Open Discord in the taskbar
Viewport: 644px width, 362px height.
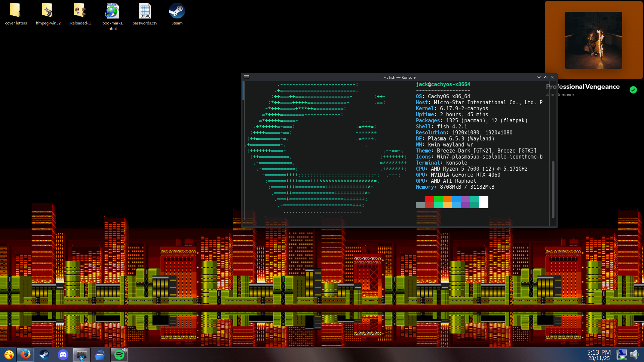pyautogui.click(x=63, y=355)
